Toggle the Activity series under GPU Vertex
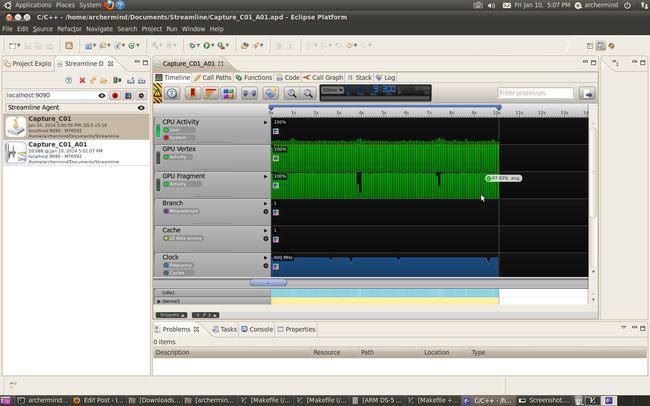The width and height of the screenshot is (650, 406). click(x=178, y=157)
